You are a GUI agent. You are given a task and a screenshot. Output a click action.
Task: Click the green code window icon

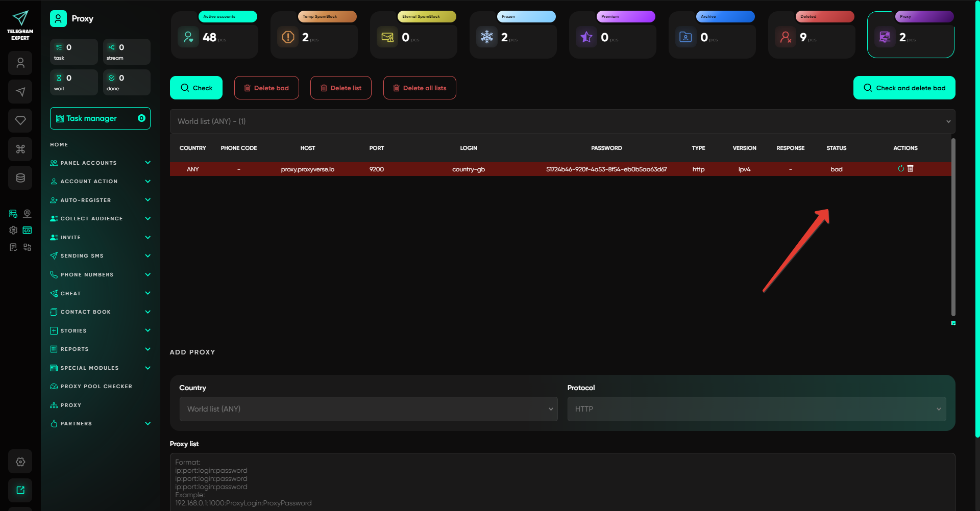pos(28,231)
